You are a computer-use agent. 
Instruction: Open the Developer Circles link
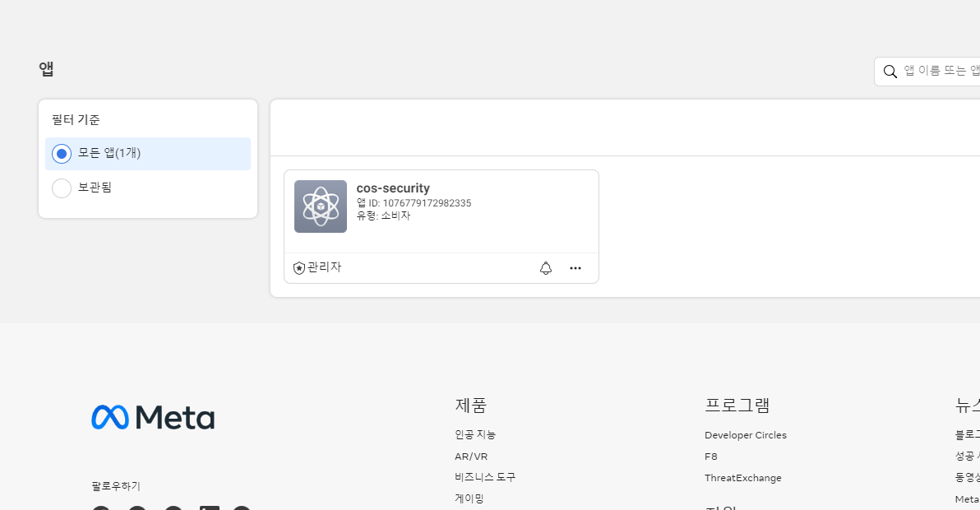pos(746,435)
